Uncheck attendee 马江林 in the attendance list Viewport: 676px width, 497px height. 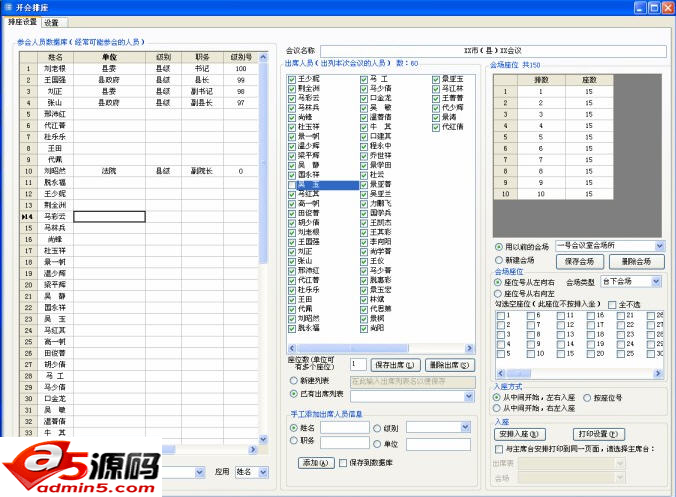[x=436, y=89]
